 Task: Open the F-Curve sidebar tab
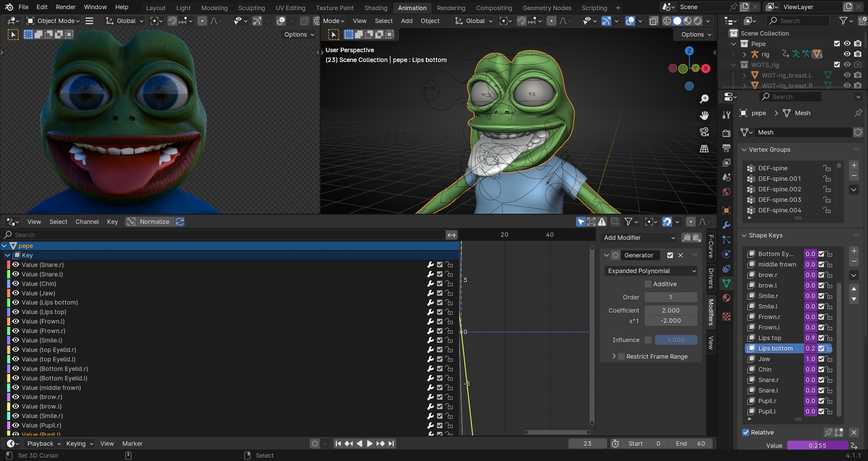point(711,246)
